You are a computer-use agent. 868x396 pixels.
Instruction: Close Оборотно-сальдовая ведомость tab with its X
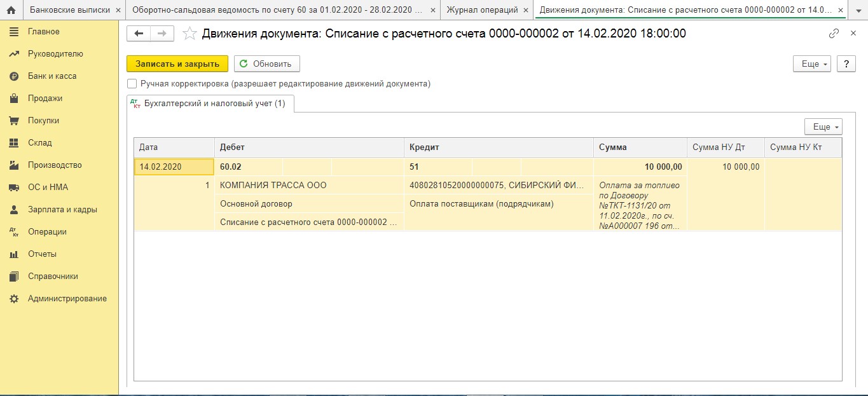pyautogui.click(x=432, y=11)
